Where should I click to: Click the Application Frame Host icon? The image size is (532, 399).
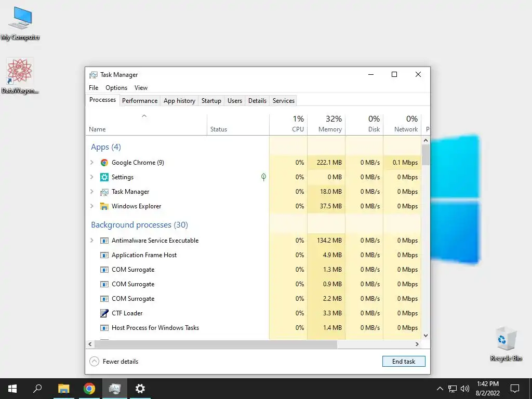(104, 255)
